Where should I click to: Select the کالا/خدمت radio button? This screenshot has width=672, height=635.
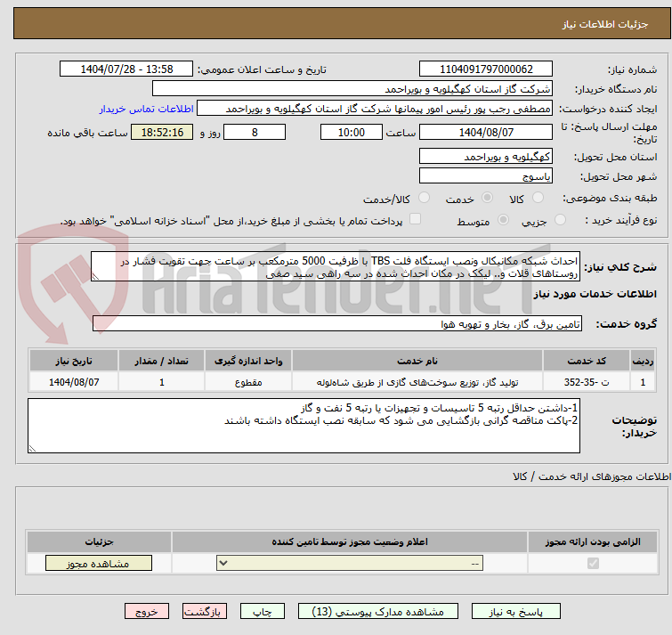pos(424,198)
